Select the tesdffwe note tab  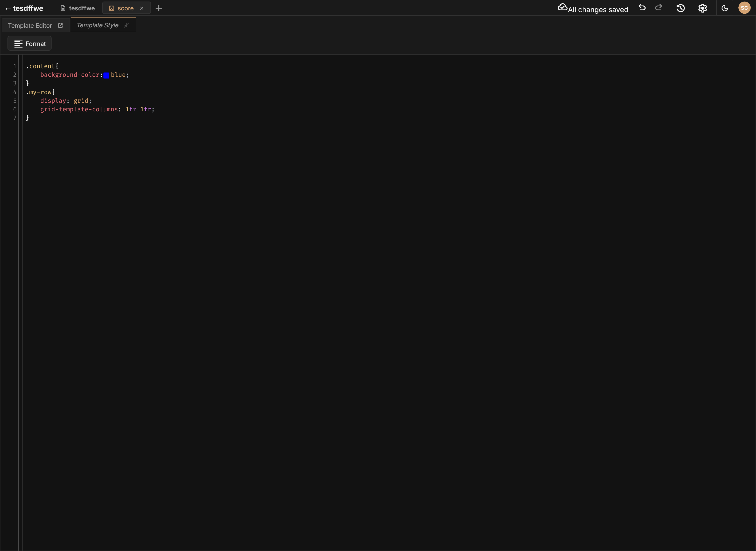click(81, 8)
